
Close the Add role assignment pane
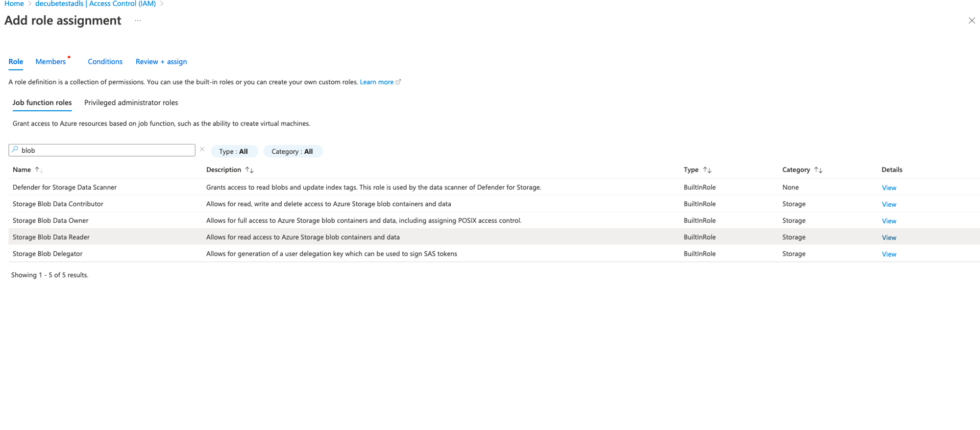point(971,21)
